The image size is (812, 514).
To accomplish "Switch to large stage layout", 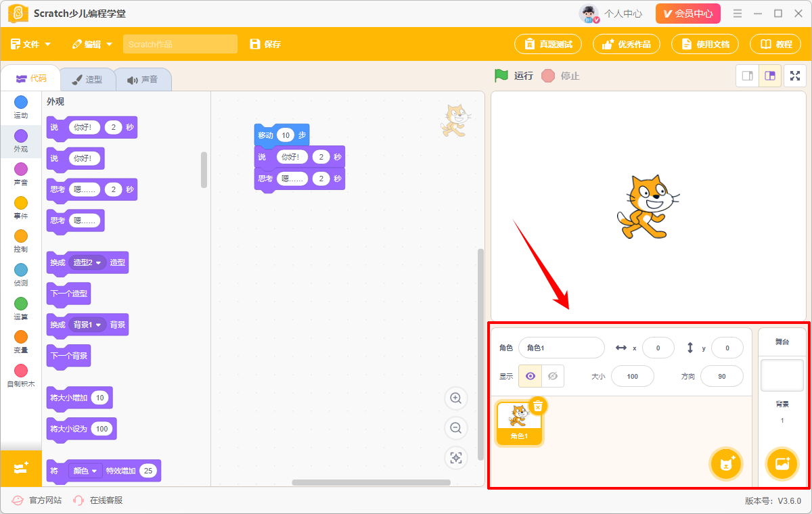I will [x=770, y=76].
